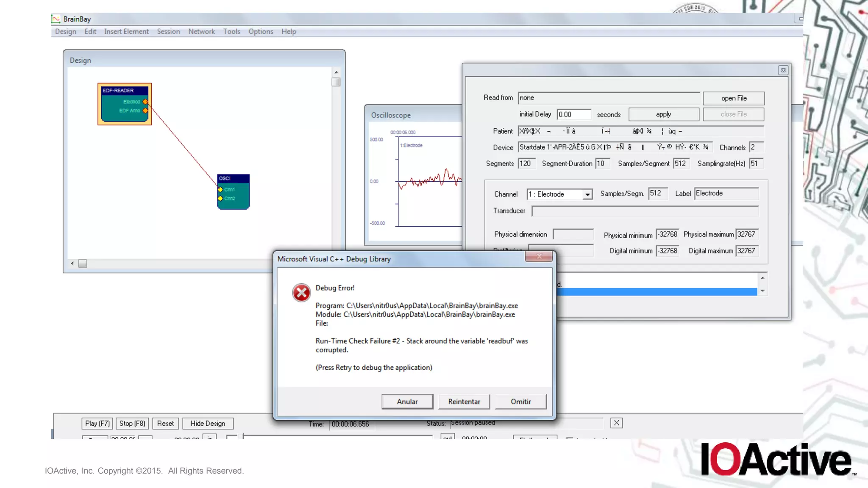Close the status bar with X icon

(x=616, y=423)
